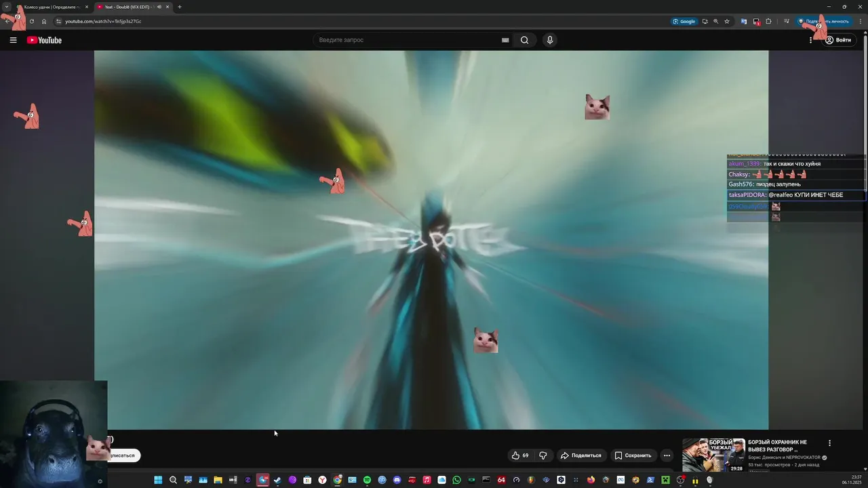Open Firefox from the taskbar
This screenshot has width=868, height=488.
(x=591, y=480)
